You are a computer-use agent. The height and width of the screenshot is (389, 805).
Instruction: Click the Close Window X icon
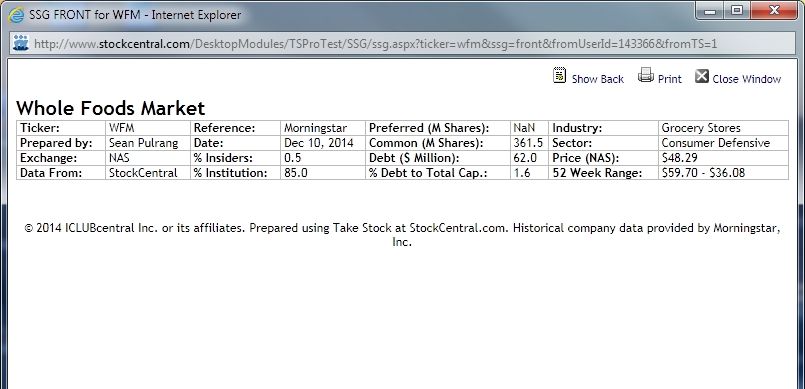[702, 76]
